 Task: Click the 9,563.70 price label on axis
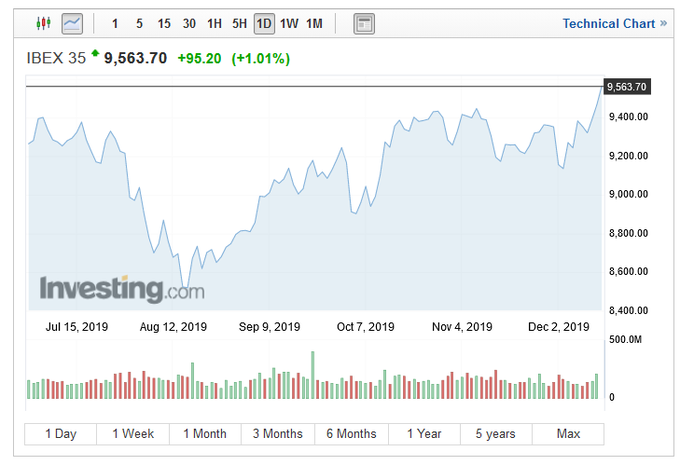tap(627, 87)
